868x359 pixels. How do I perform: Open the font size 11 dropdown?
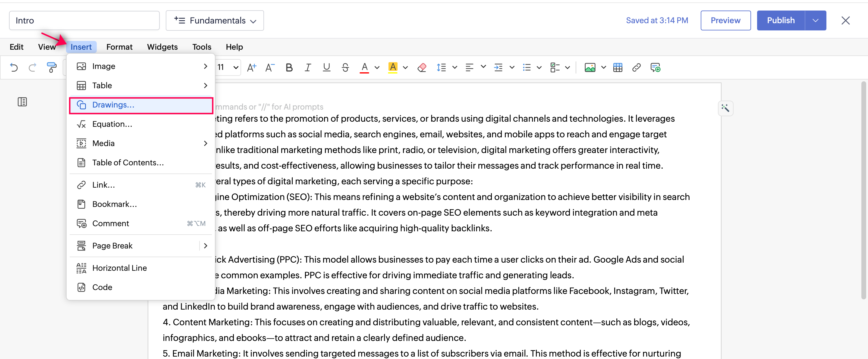pos(236,67)
